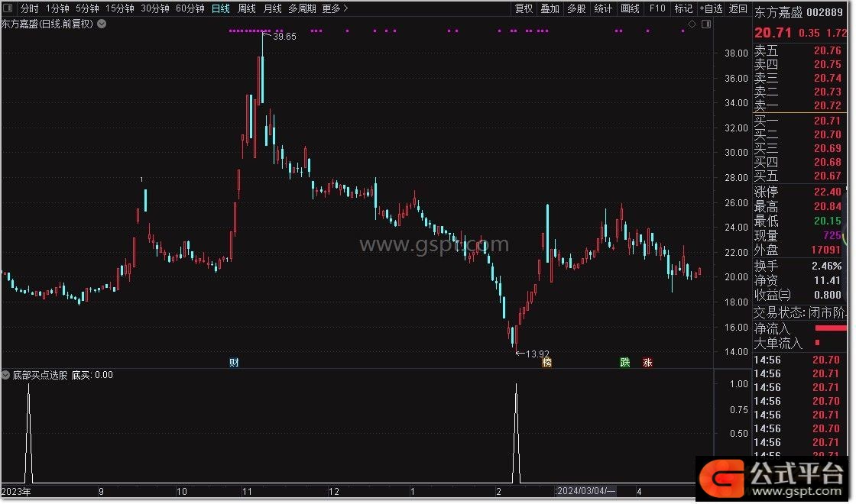The height and width of the screenshot is (504, 856).
Task: Switch to the 月线 monthly chart
Action: (272, 8)
